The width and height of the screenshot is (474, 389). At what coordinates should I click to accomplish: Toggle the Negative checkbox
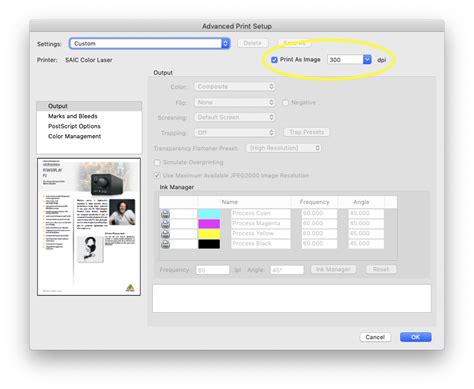(x=286, y=103)
